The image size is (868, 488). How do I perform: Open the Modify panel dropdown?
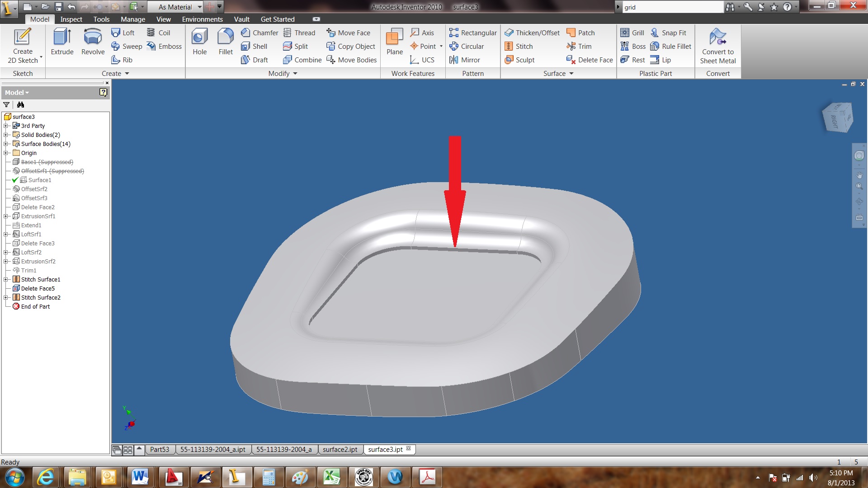(x=283, y=73)
